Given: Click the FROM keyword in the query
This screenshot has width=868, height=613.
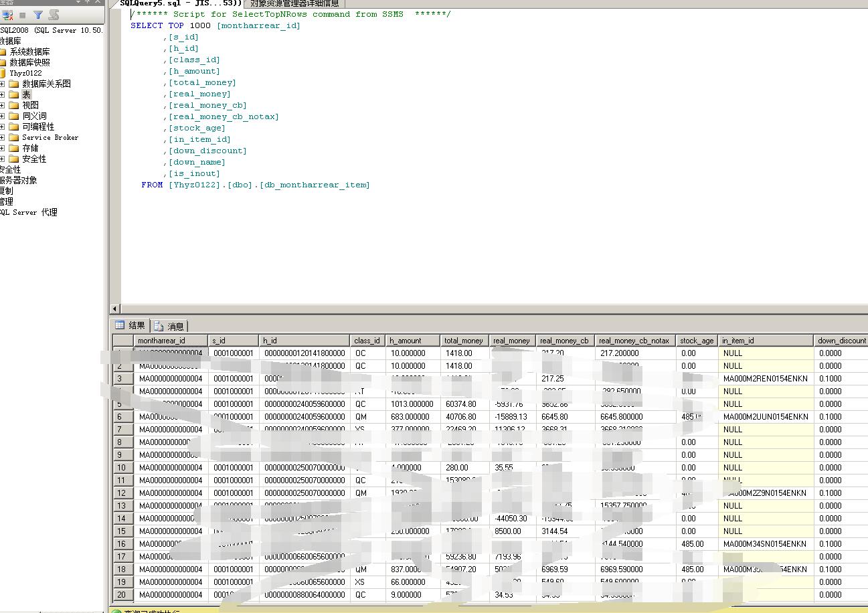Looking at the screenshot, I should (x=152, y=185).
